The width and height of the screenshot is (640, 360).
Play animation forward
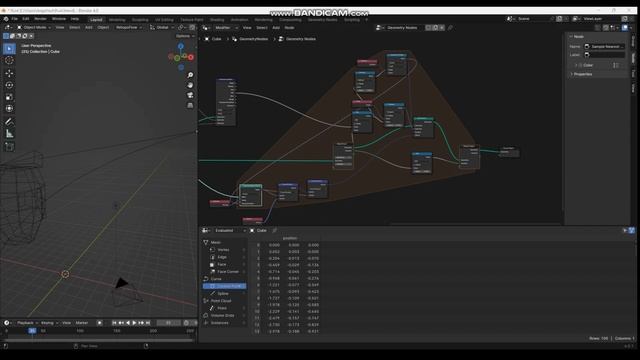click(134, 323)
